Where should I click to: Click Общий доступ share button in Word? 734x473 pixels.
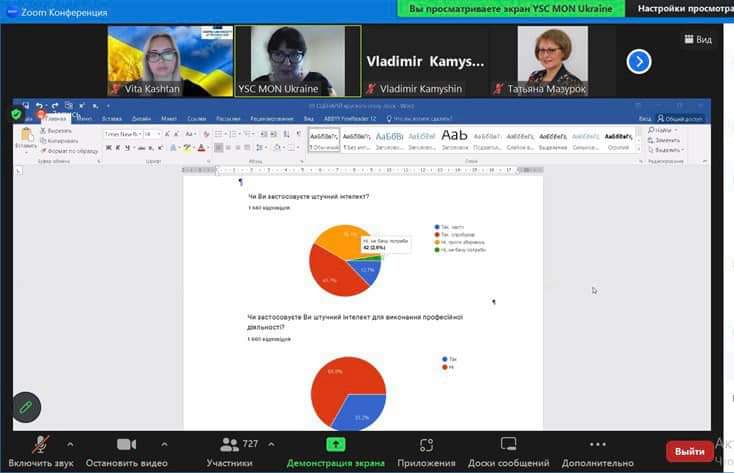680,119
